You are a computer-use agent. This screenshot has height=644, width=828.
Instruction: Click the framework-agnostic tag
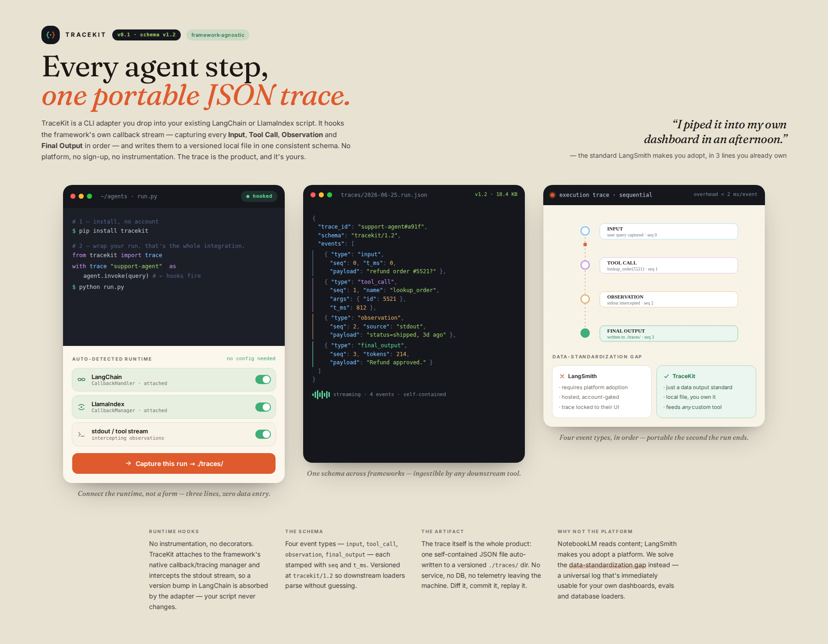218,35
